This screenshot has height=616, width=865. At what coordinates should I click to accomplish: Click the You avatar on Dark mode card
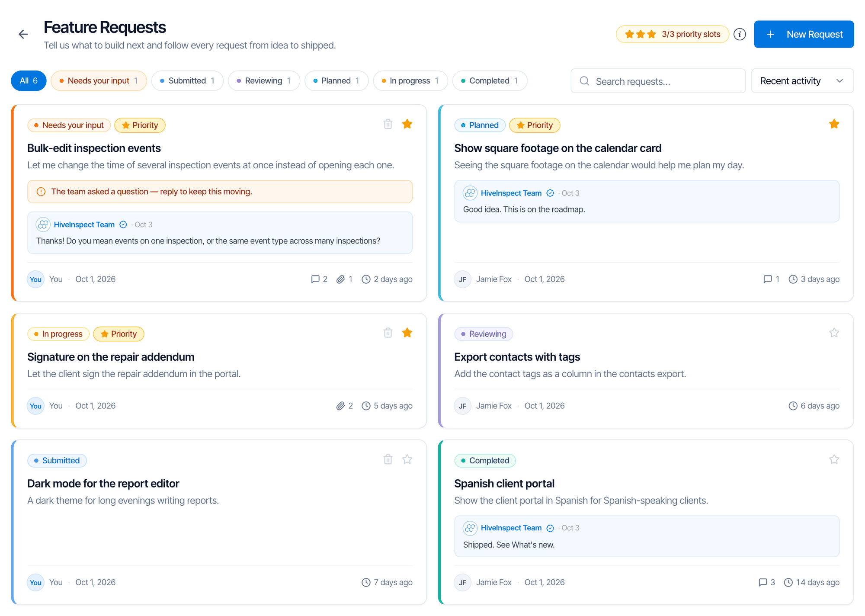(35, 582)
